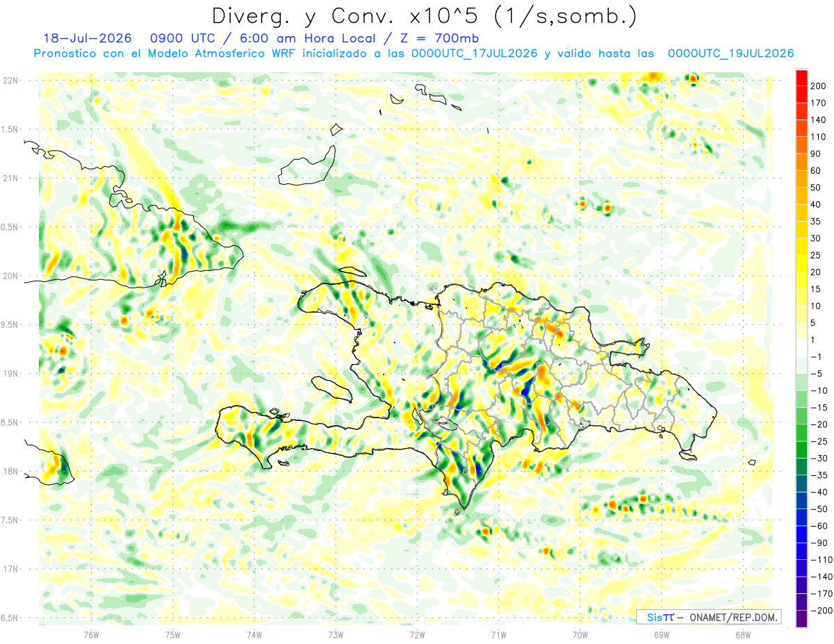Click the '76W' longitude label
The height and width of the screenshot is (644, 834).
(91, 634)
